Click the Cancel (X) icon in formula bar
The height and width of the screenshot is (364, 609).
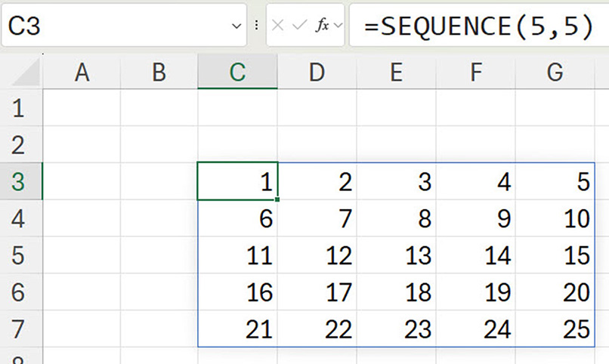click(278, 25)
